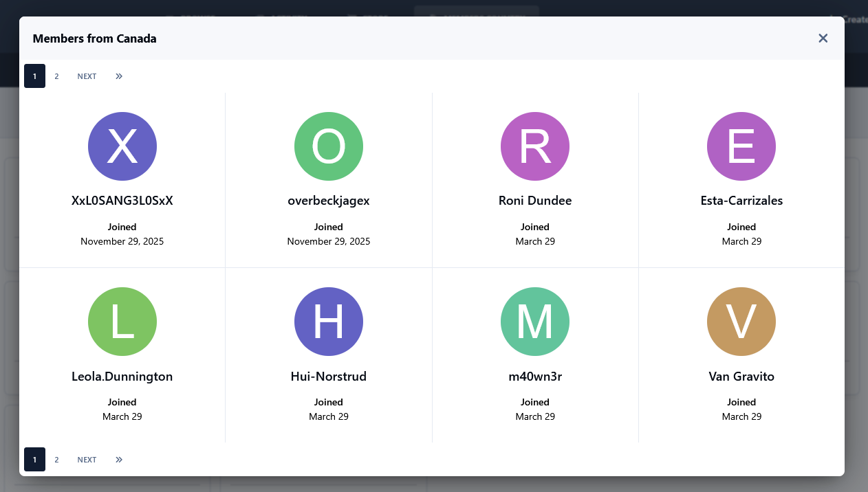The image size is (868, 492).
Task: Click Van Gravito's brown V avatar
Action: point(741,322)
